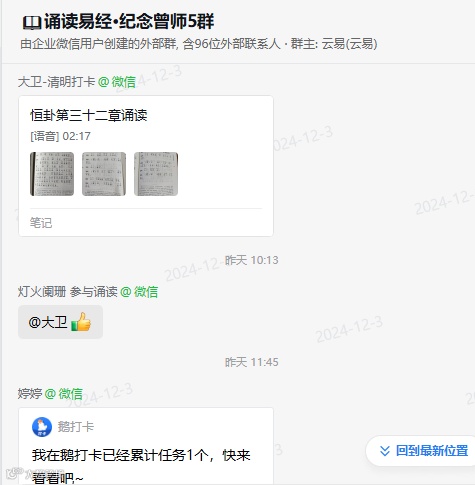Click sender name 大卫-清明打卡
Image resolution: width=475 pixels, height=485 pixels.
56,82
